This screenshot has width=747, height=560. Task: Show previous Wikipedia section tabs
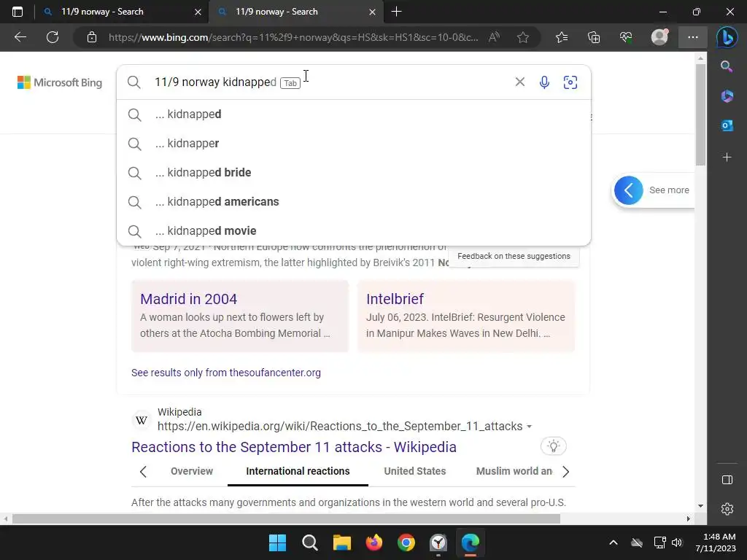click(x=143, y=472)
